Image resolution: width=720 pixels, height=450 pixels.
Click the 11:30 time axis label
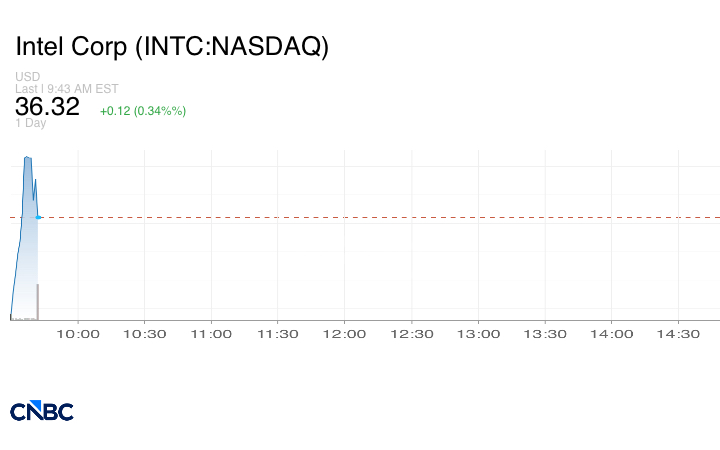278,334
